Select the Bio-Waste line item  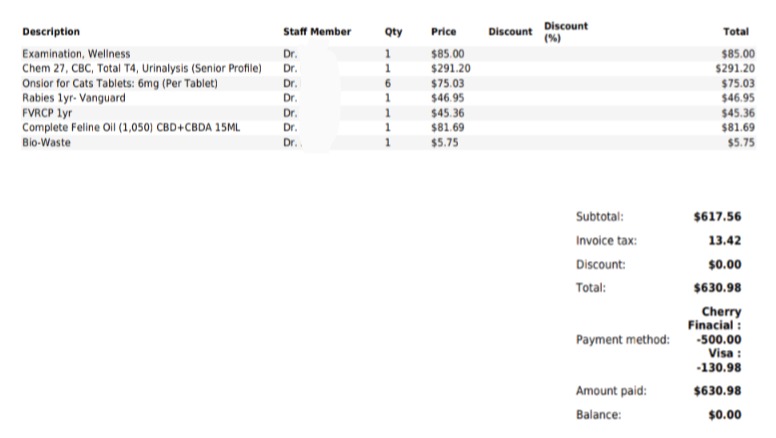[46, 143]
